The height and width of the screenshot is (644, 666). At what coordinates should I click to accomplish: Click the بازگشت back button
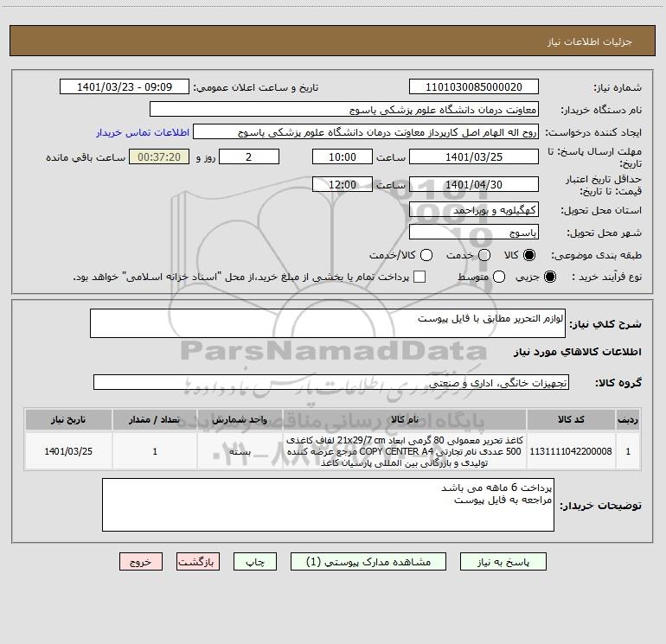point(198,562)
